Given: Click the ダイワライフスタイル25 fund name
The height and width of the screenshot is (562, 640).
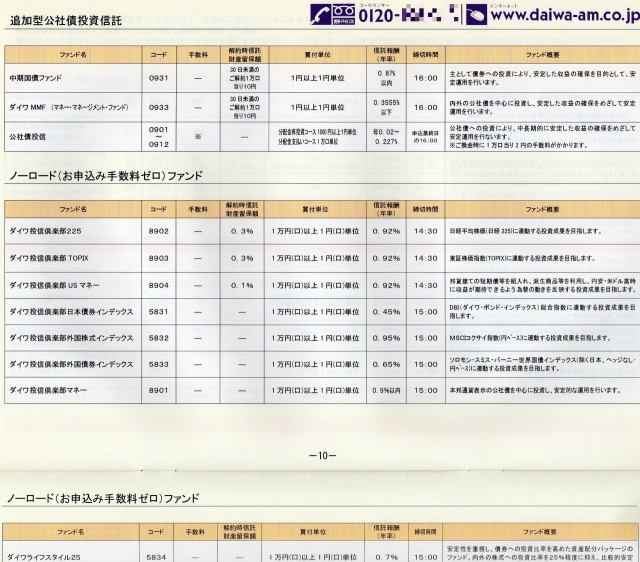Looking at the screenshot, I should 43,557.
